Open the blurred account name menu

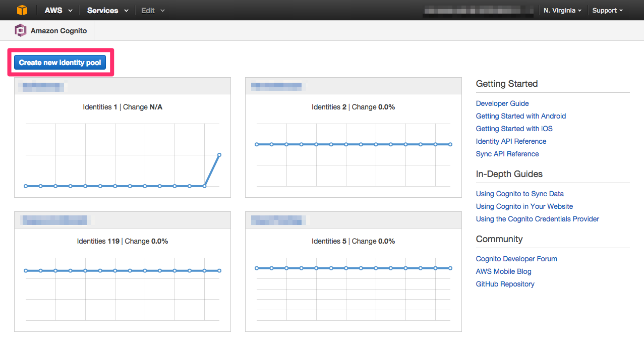(x=478, y=10)
